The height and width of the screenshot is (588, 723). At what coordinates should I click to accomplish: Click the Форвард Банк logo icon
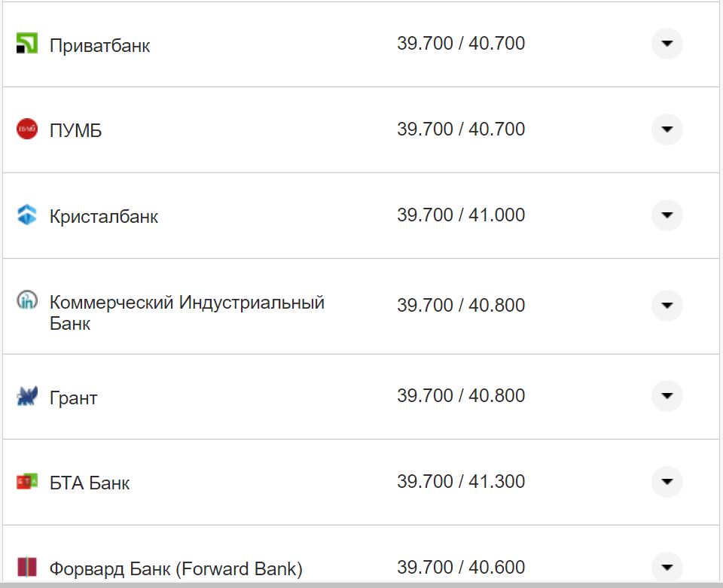(27, 566)
